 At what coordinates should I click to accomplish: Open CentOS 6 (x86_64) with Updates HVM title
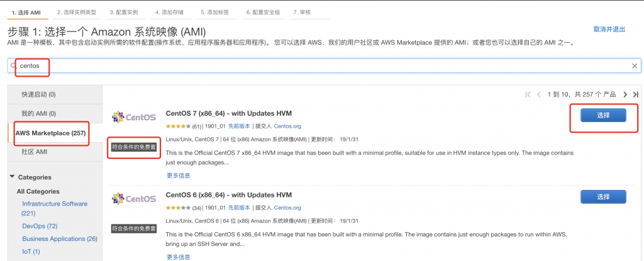point(229,194)
